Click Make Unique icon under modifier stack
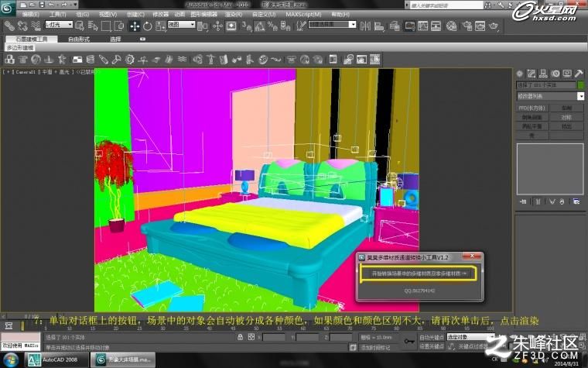 (x=552, y=201)
